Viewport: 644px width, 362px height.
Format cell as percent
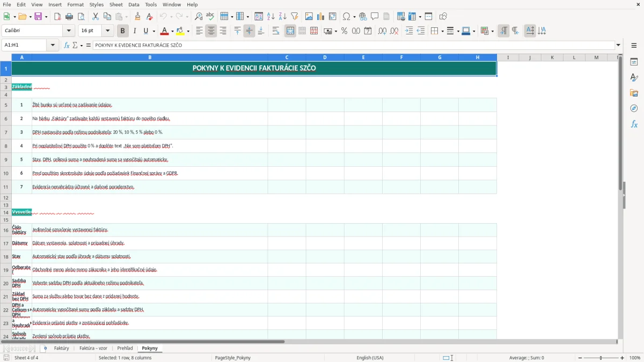pyautogui.click(x=344, y=31)
